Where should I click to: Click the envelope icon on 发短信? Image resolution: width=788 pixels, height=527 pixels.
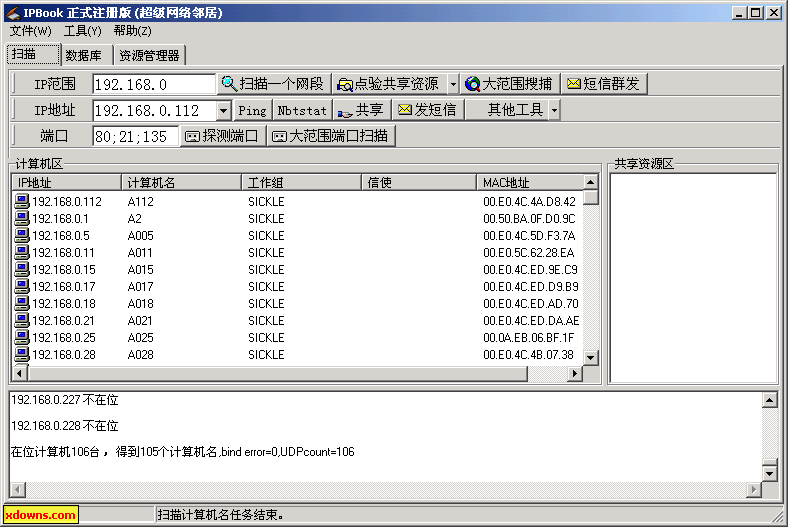click(405, 110)
